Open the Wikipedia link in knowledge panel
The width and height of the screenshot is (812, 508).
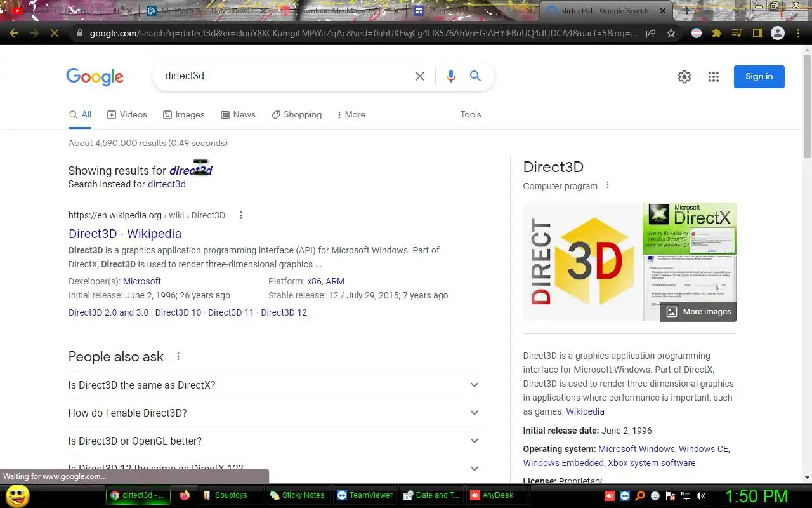(586, 411)
